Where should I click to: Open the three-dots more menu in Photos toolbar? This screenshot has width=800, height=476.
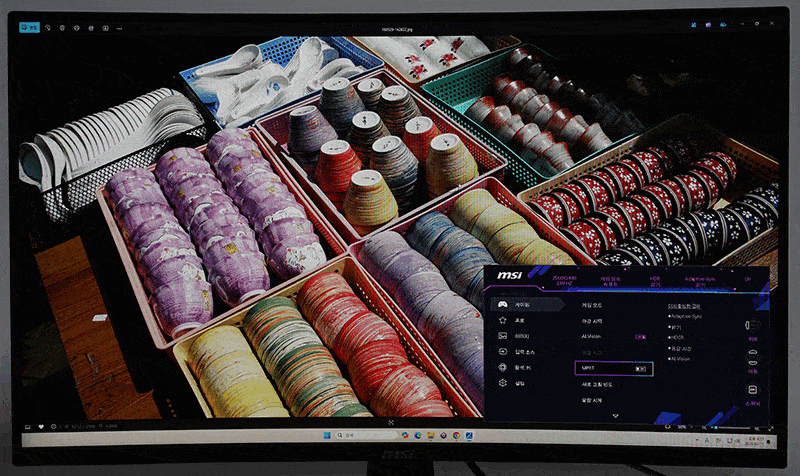click(119, 29)
